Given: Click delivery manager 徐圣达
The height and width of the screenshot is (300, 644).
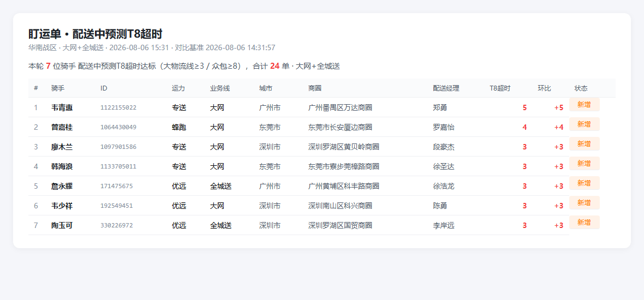Looking at the screenshot, I should tap(444, 166).
